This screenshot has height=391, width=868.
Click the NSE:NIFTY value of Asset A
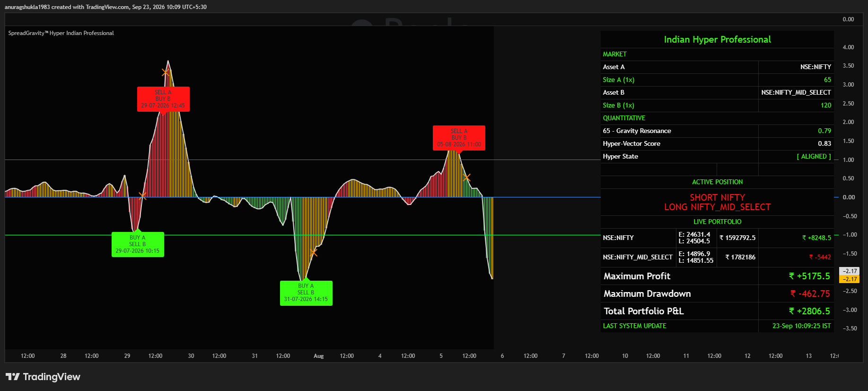815,67
